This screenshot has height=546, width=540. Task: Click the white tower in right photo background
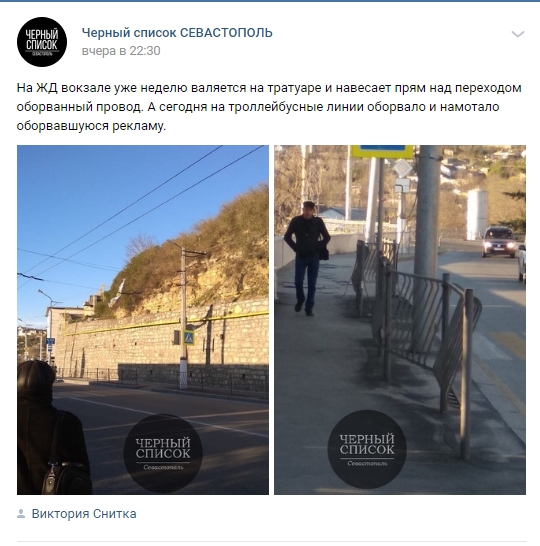tap(477, 214)
